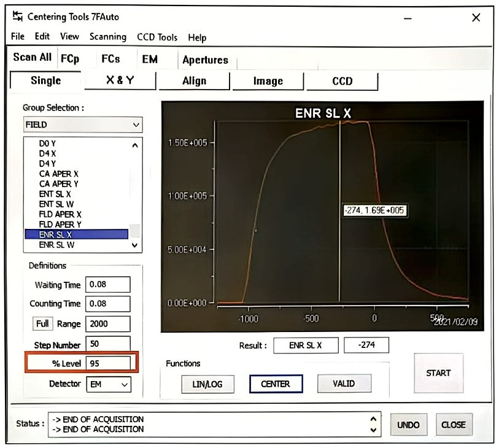This screenshot has width=499, height=448.
Task: Select CA APER Y in the list
Action: pyautogui.click(x=58, y=184)
